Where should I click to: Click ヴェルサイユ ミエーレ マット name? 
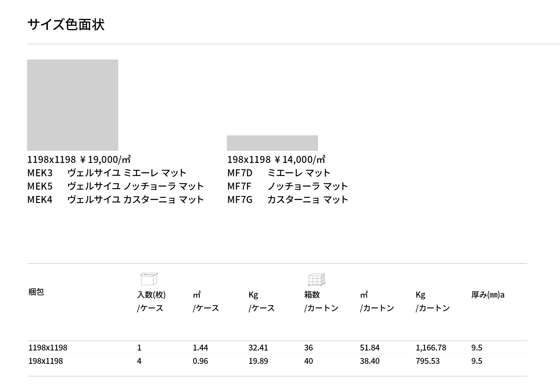click(x=127, y=173)
